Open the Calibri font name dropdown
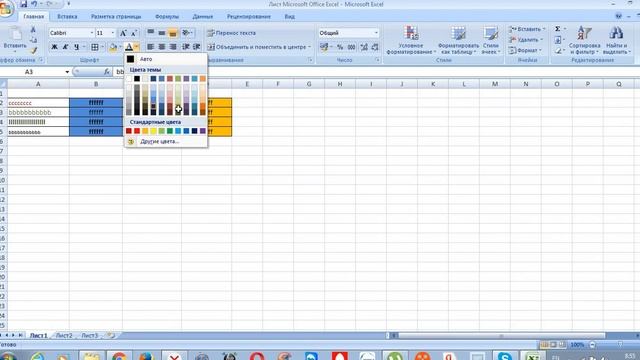The image size is (640, 360). coord(91,33)
